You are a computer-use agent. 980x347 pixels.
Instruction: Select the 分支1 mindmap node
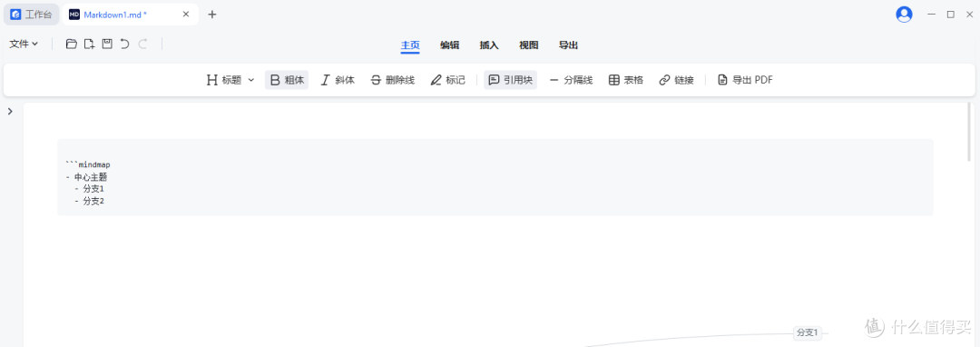(x=807, y=333)
